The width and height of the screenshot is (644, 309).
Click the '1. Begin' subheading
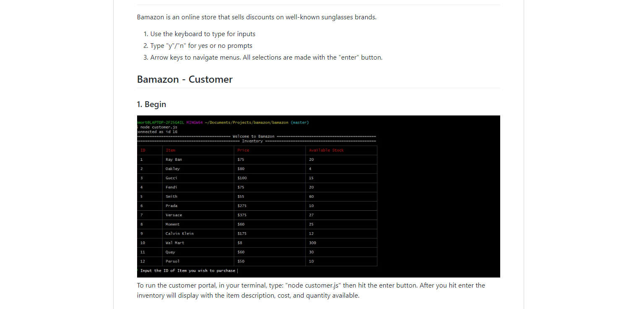tap(151, 104)
